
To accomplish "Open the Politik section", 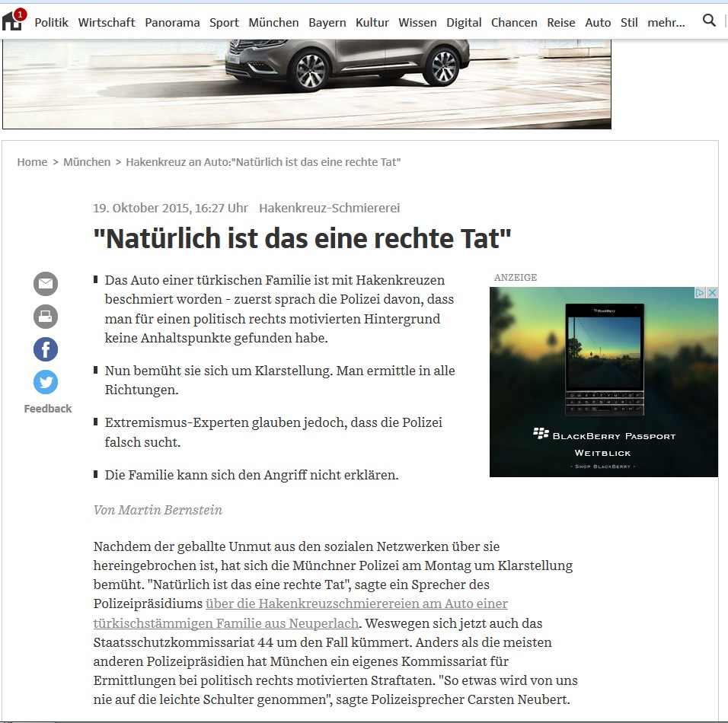I will tap(51, 22).
